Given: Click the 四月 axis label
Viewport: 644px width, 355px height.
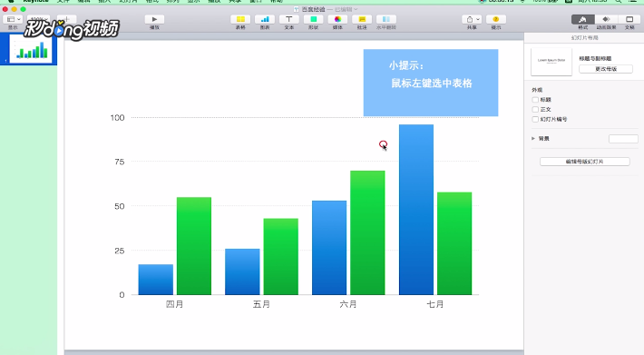Looking at the screenshot, I should [x=174, y=304].
